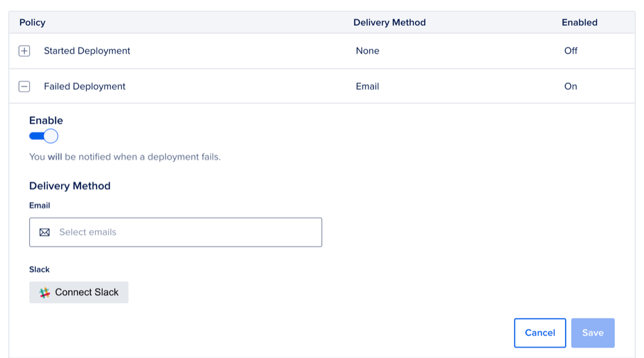
Task: Click the envelope icon in email field
Action: (x=45, y=233)
